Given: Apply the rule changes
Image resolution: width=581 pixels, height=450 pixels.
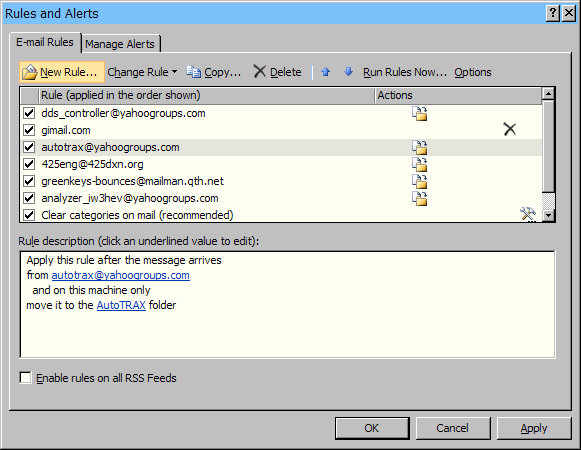Looking at the screenshot, I should pos(534,428).
